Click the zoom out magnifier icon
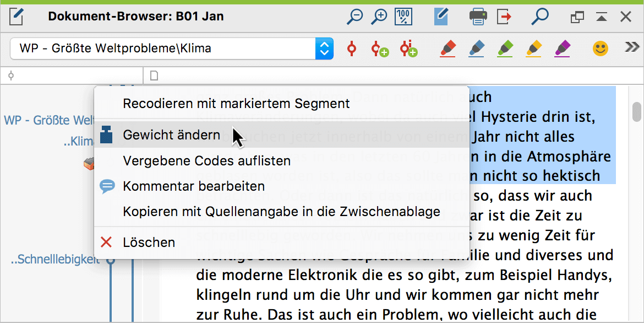This screenshot has width=644, height=323. 355,17
